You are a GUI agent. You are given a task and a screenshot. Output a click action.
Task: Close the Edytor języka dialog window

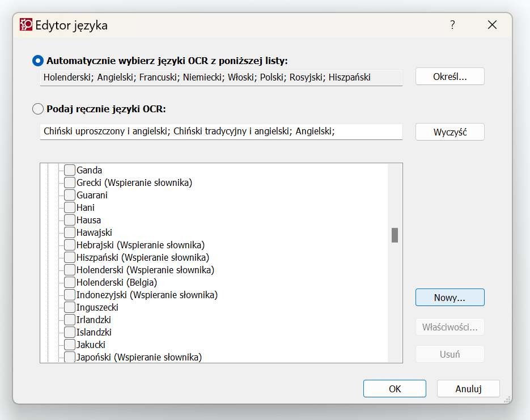[492, 25]
